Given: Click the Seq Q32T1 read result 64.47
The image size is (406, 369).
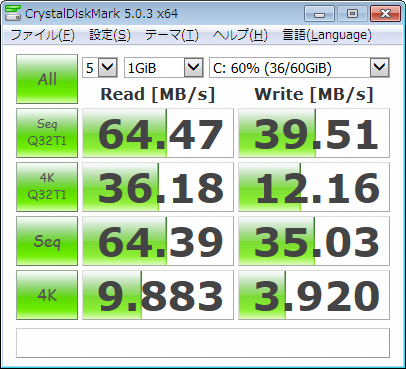Looking at the screenshot, I should click(x=158, y=133).
